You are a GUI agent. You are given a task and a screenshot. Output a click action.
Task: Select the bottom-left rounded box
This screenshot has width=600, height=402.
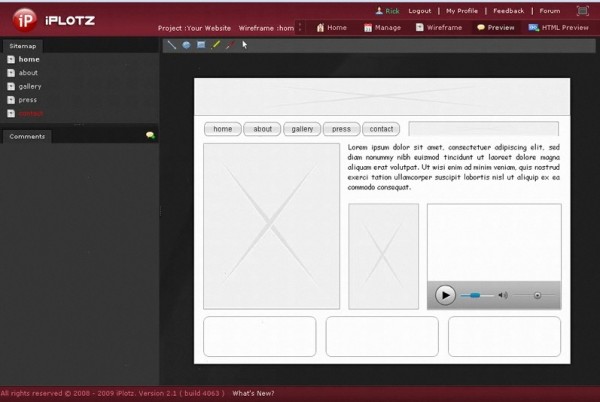260,337
